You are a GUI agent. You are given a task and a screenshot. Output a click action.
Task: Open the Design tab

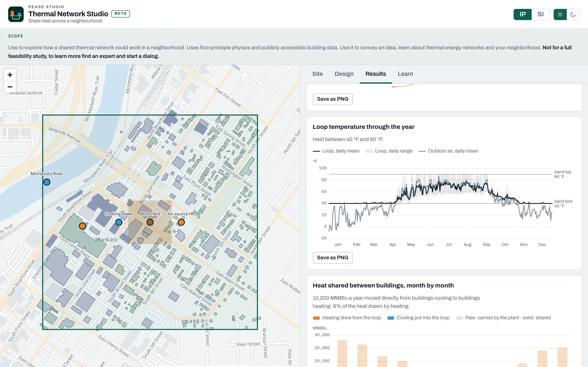[x=344, y=74]
